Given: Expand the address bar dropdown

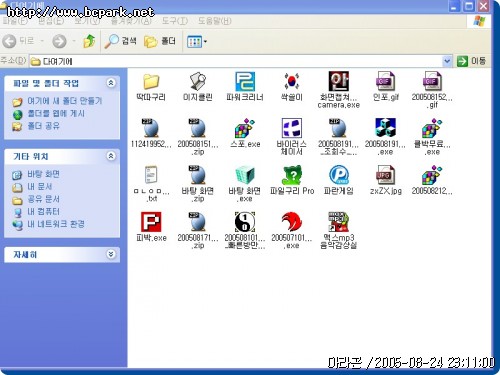Looking at the screenshot, I should (x=447, y=61).
